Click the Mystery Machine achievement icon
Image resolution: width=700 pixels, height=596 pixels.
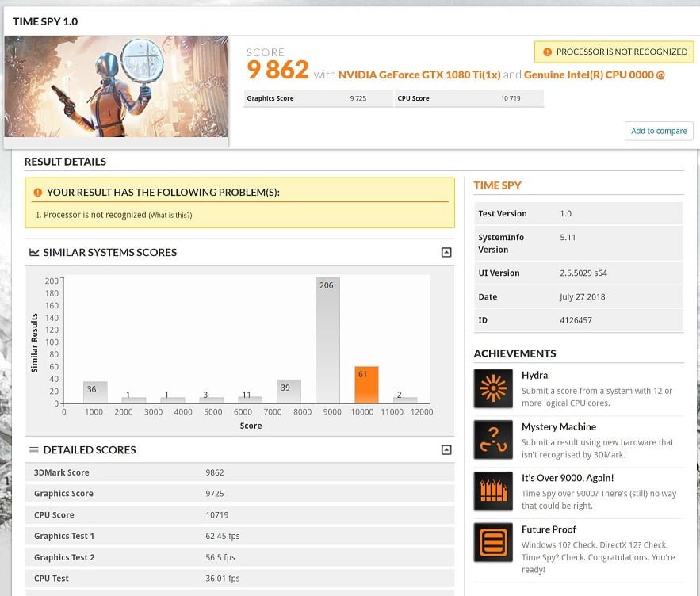pyautogui.click(x=493, y=440)
